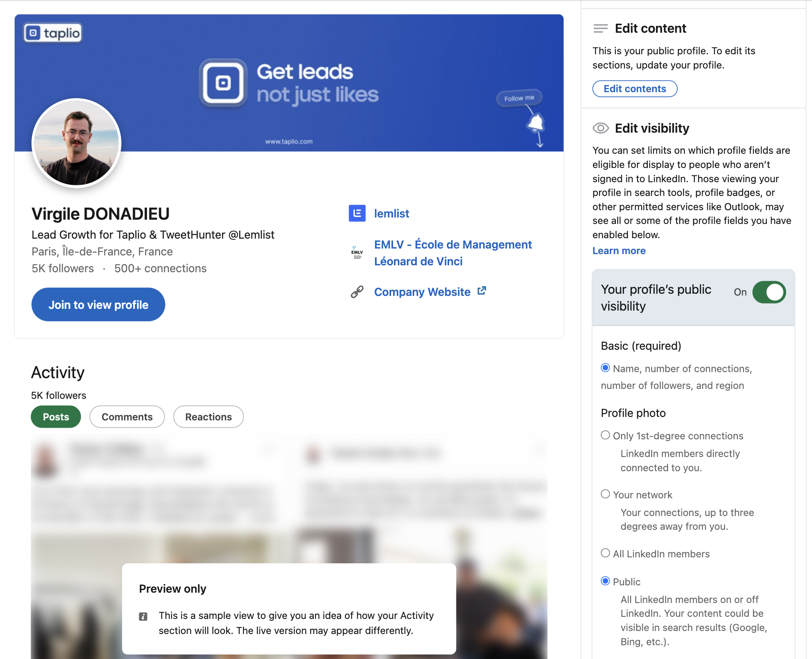Click the lemlist company logo icon
The height and width of the screenshot is (659, 812).
pos(357,213)
